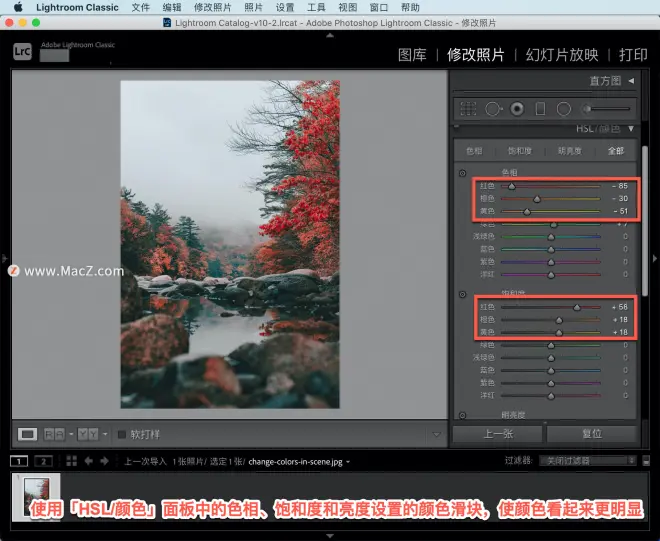The height and width of the screenshot is (541, 660).
Task: Open Before/After left-right options dropdown
Action: coord(71,434)
